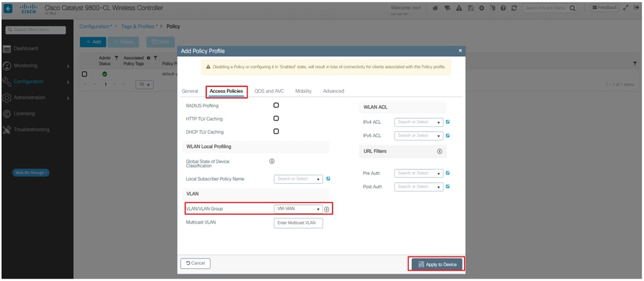The image size is (644, 281).
Task: Click the refresh icon in header
Action: [x=514, y=8]
